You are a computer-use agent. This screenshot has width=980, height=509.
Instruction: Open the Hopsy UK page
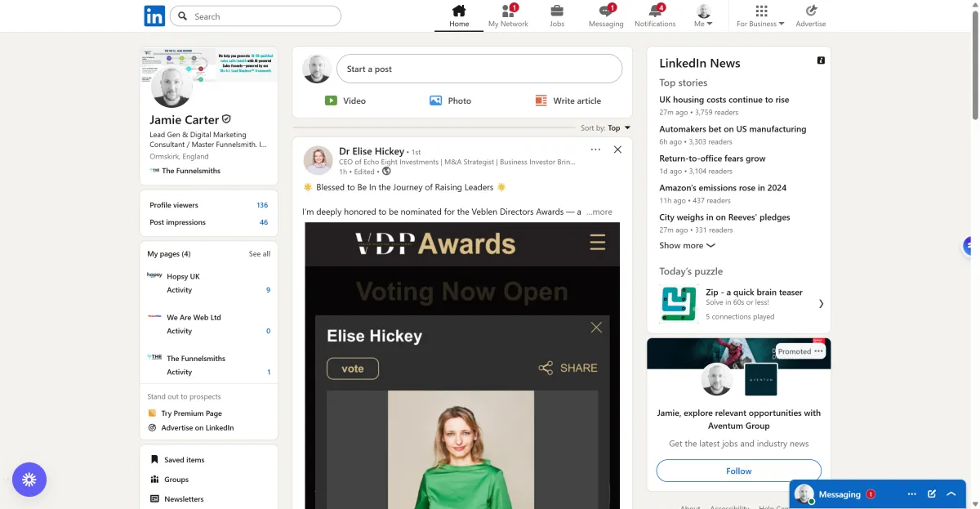coord(183,276)
